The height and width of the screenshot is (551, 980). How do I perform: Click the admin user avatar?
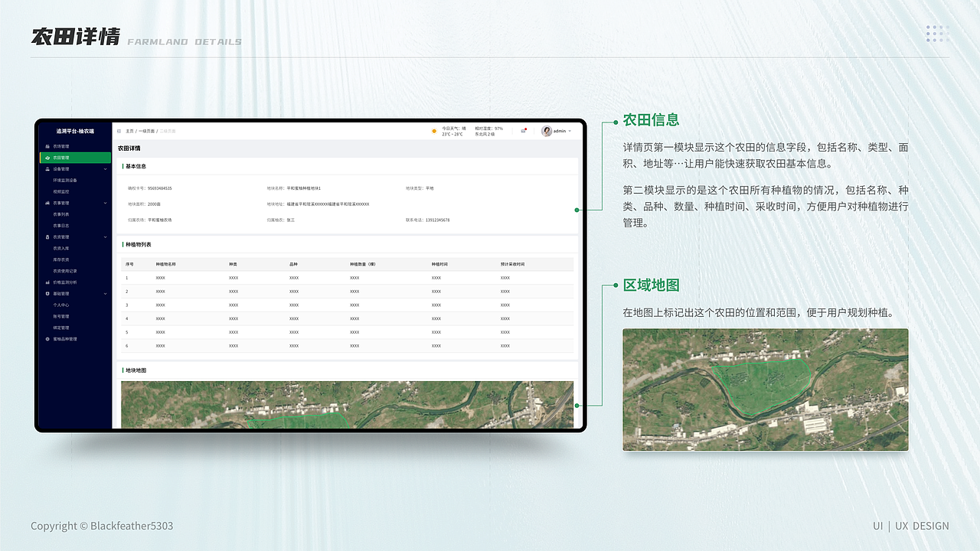pos(547,131)
